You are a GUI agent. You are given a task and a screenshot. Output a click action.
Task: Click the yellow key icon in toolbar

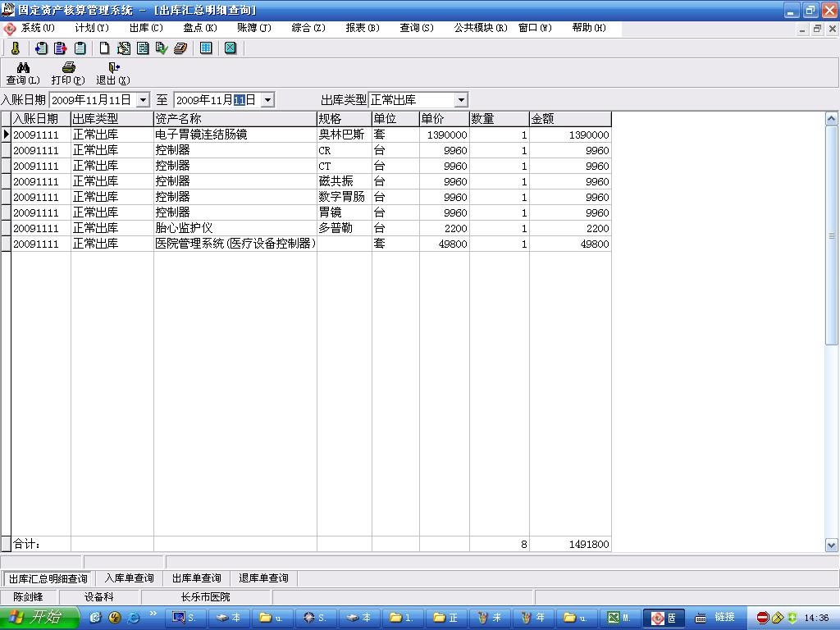pos(16,48)
